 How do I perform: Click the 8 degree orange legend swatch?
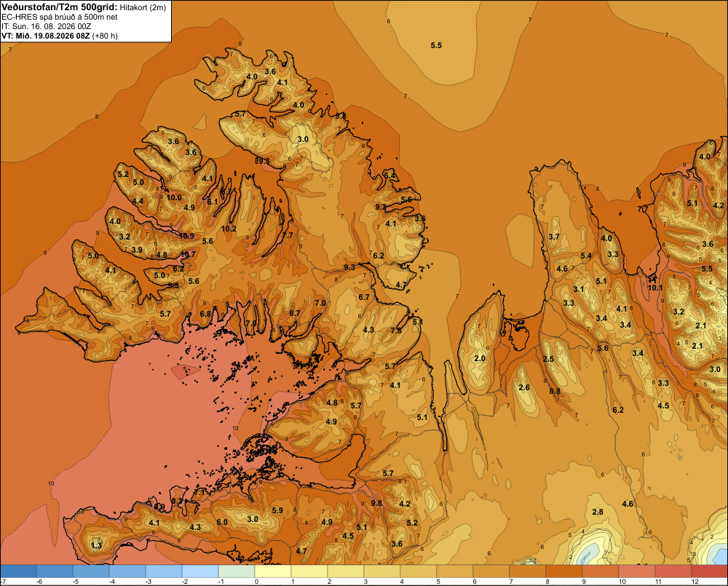click(x=564, y=571)
